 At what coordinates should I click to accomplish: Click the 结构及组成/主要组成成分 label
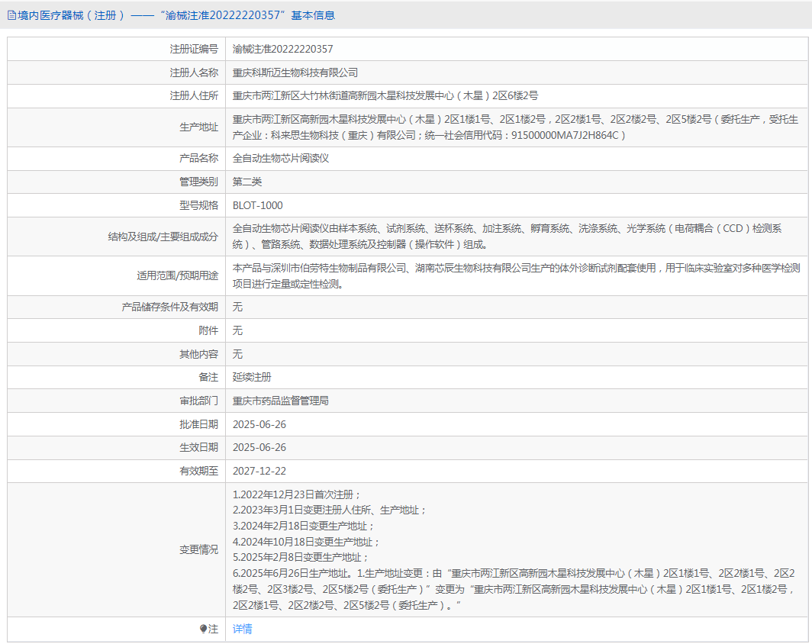click(163, 237)
